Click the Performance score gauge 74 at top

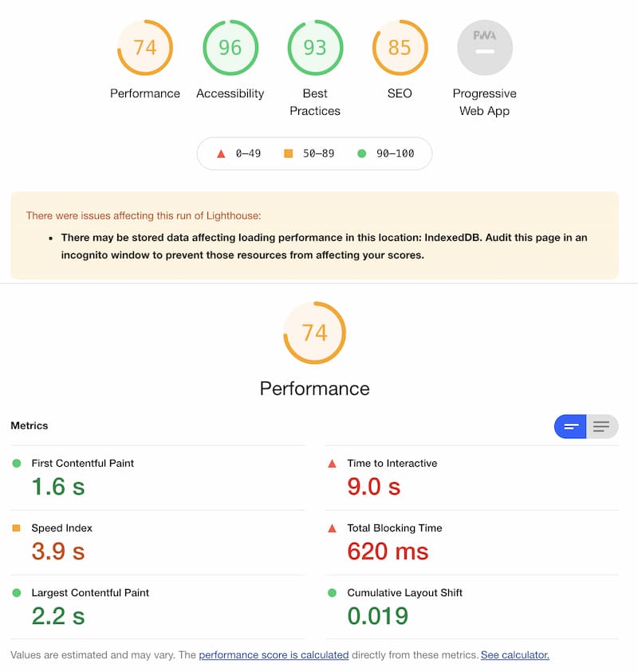(144, 48)
